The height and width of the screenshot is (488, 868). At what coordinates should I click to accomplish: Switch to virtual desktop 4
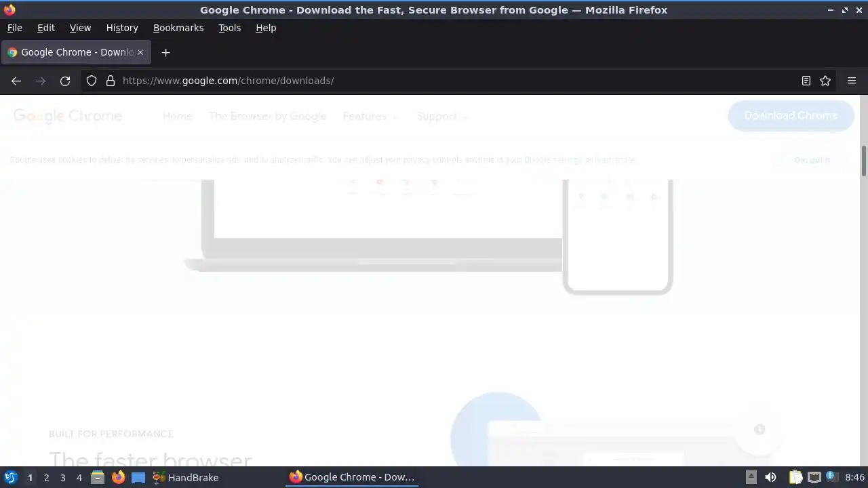[x=79, y=478]
